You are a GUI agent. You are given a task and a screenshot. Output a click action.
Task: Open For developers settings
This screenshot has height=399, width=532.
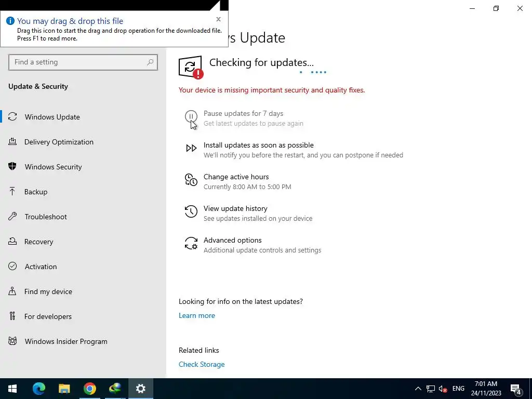83,316
